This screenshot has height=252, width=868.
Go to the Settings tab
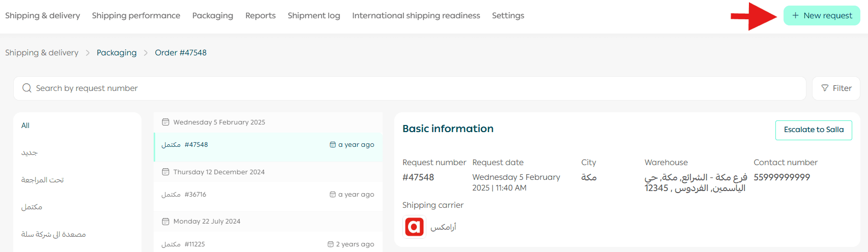pos(508,16)
